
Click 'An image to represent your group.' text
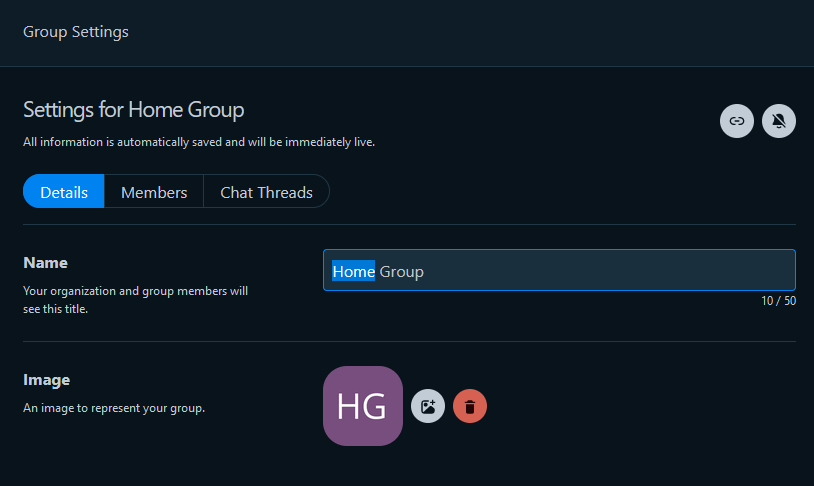(x=114, y=408)
